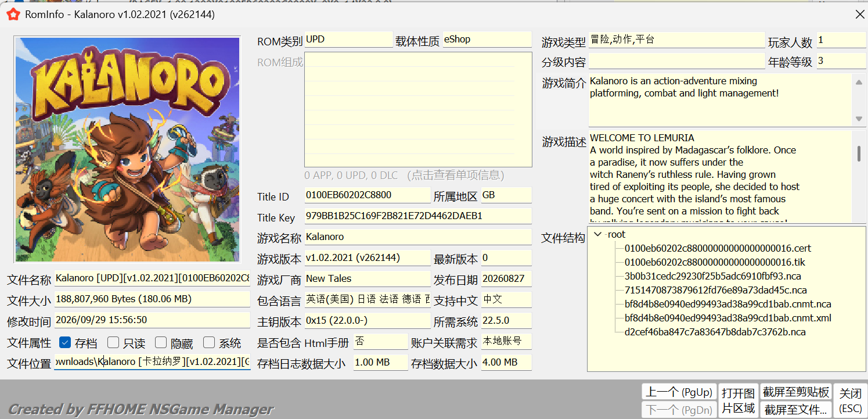The width and height of the screenshot is (868, 419).
Task: Click the 游戏厂商 field showing New Tales
Action: pos(367,279)
